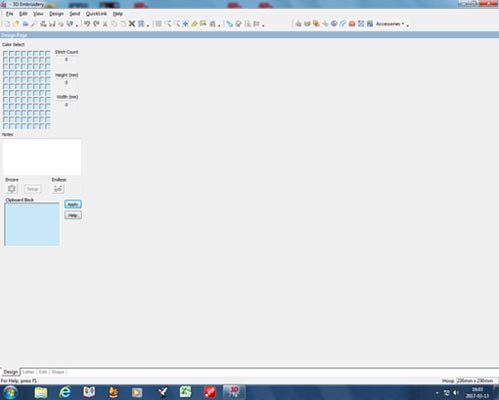Expand the toolbar overflow after Accessories

[407, 25]
